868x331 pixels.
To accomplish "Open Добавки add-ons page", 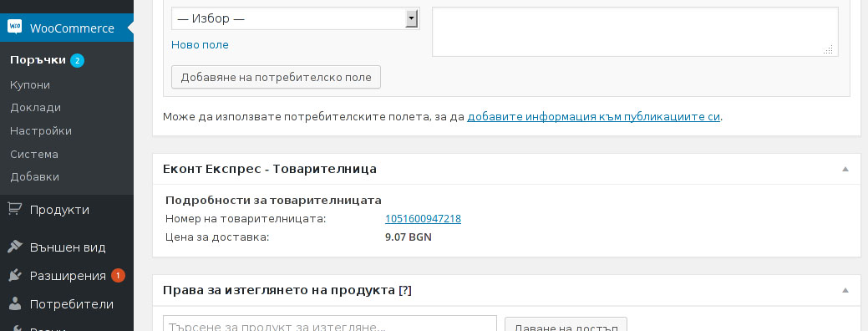I will pyautogui.click(x=34, y=177).
